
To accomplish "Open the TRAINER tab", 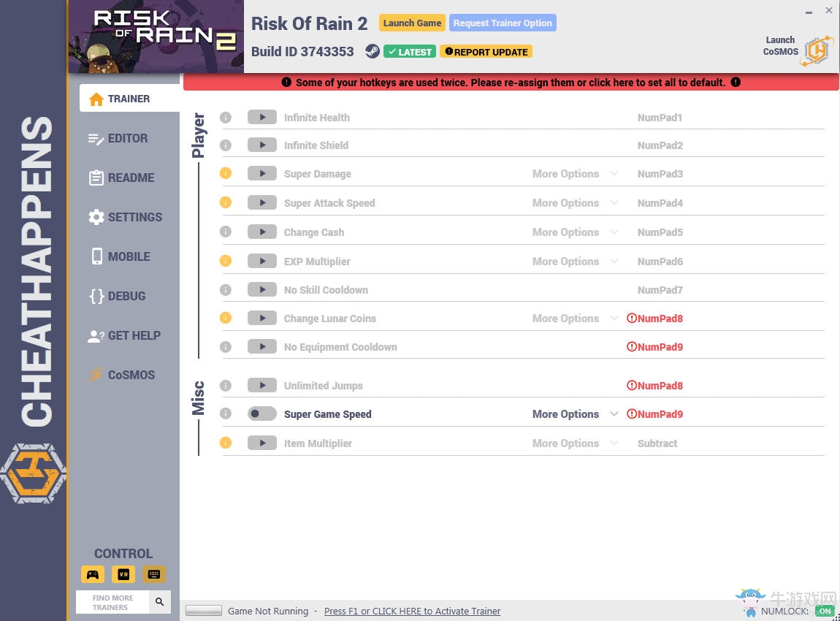I will point(129,99).
